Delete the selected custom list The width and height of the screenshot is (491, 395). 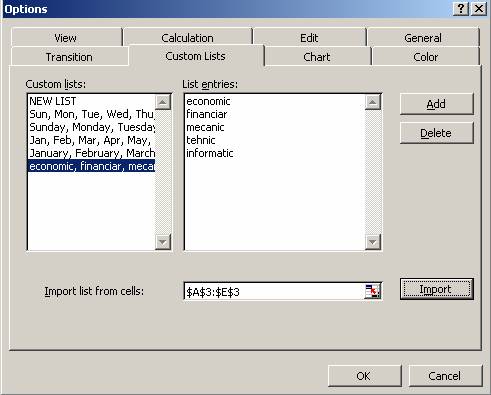point(436,133)
